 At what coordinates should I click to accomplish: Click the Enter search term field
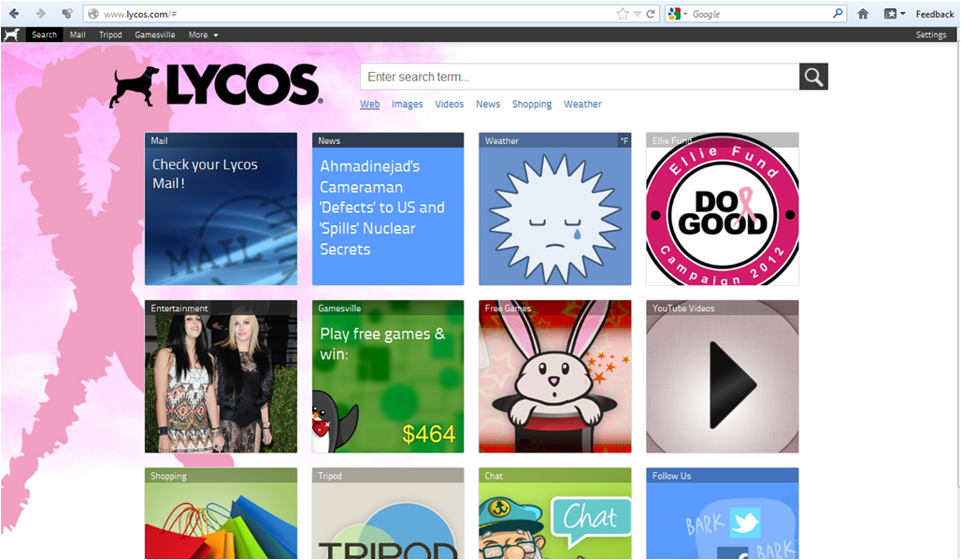[x=580, y=77]
